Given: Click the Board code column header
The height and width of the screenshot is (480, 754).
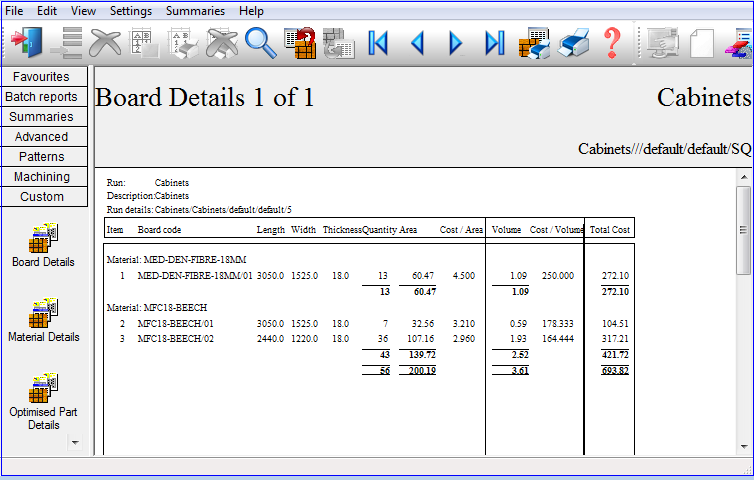Looking at the screenshot, I should click(159, 229).
